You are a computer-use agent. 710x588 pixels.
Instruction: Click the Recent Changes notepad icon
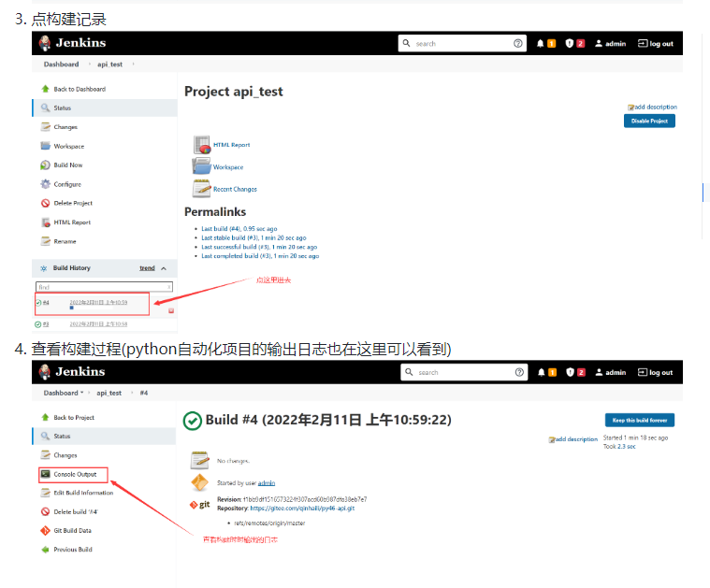point(201,188)
